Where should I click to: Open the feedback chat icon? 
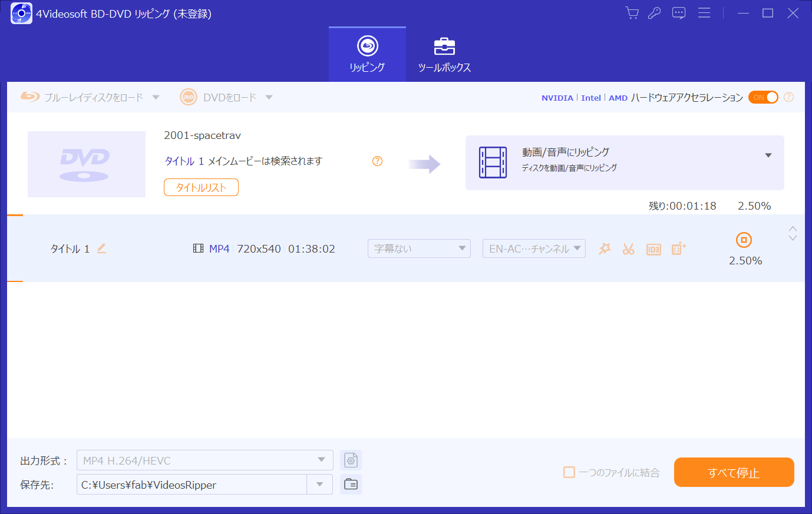click(x=679, y=13)
